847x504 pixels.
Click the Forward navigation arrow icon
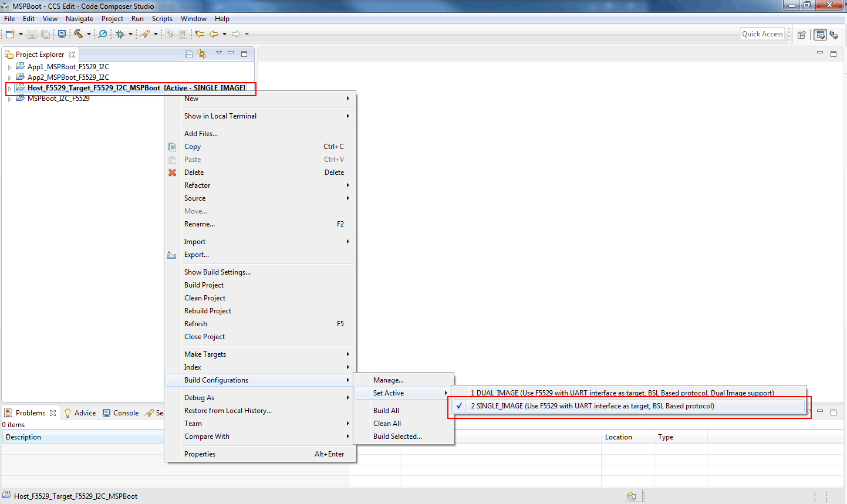236,34
